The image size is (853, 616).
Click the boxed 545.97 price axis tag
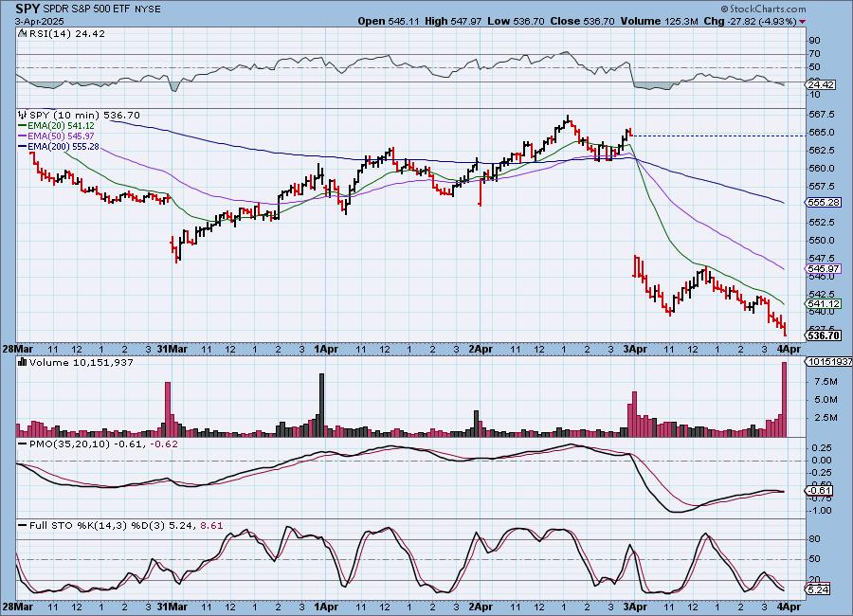pos(823,269)
